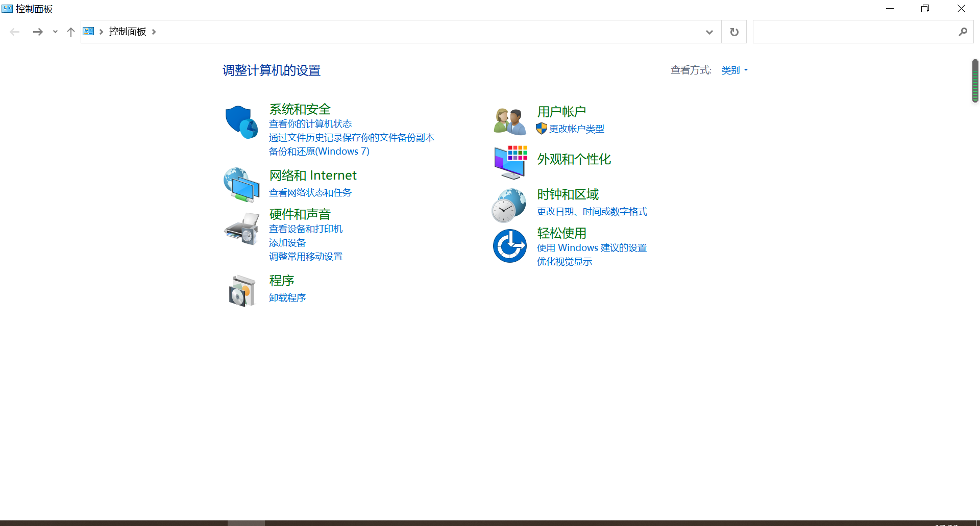980x526 pixels.
Task: Click the Hardware and Sound printer icon
Action: tap(241, 229)
